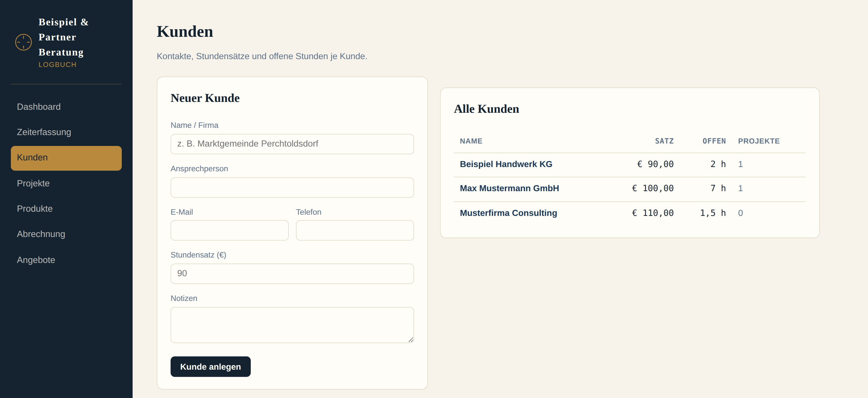Viewport: 868px width, 398px height.
Task: Click the 7 h open hours value
Action: pos(718,188)
